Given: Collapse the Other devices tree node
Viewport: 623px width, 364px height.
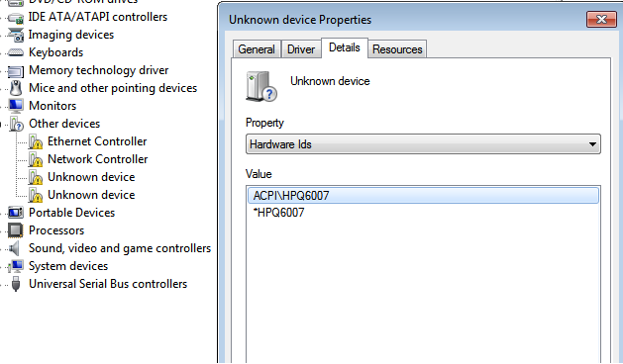Looking at the screenshot, I should (2, 125).
